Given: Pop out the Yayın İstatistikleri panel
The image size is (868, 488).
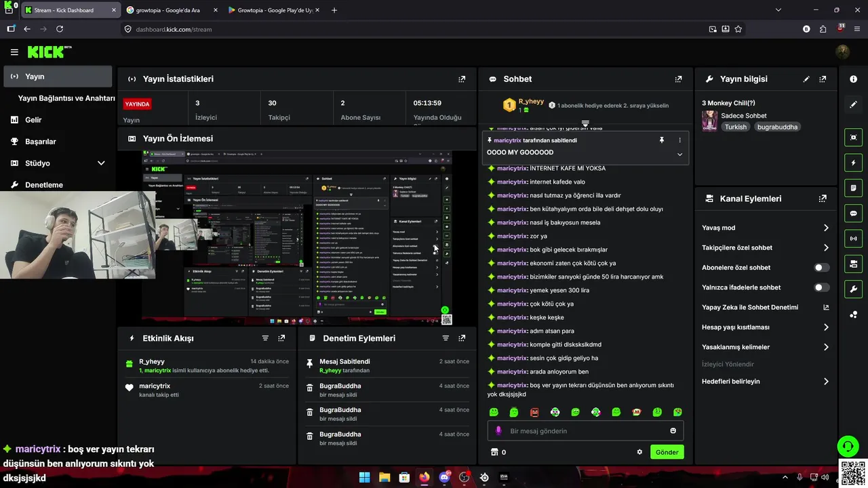Looking at the screenshot, I should (x=462, y=79).
